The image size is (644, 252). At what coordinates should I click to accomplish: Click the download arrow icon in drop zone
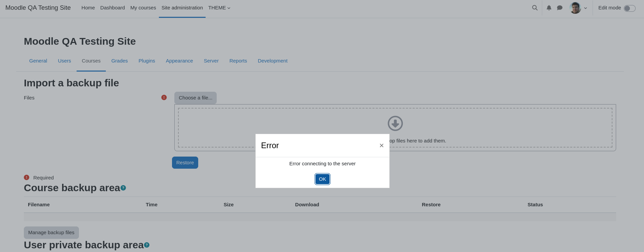coord(395,123)
